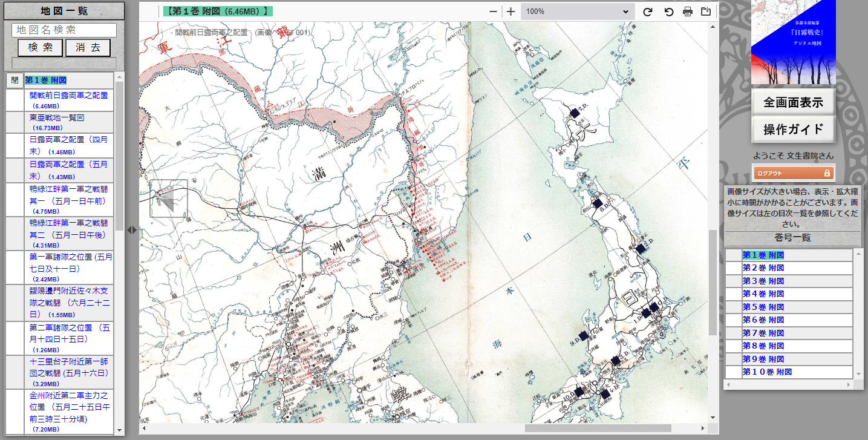
Task: Click the sidebar splitter arrows icon
Action: [132, 229]
